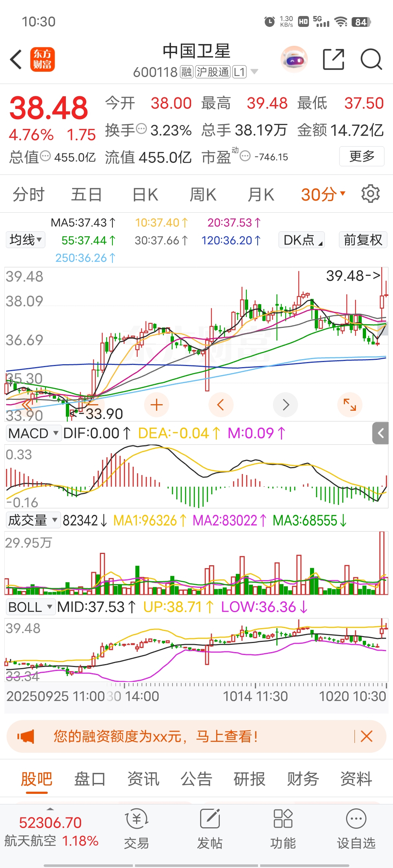Tap the current price 38.48
Image resolution: width=393 pixels, height=868 pixels.
click(49, 108)
